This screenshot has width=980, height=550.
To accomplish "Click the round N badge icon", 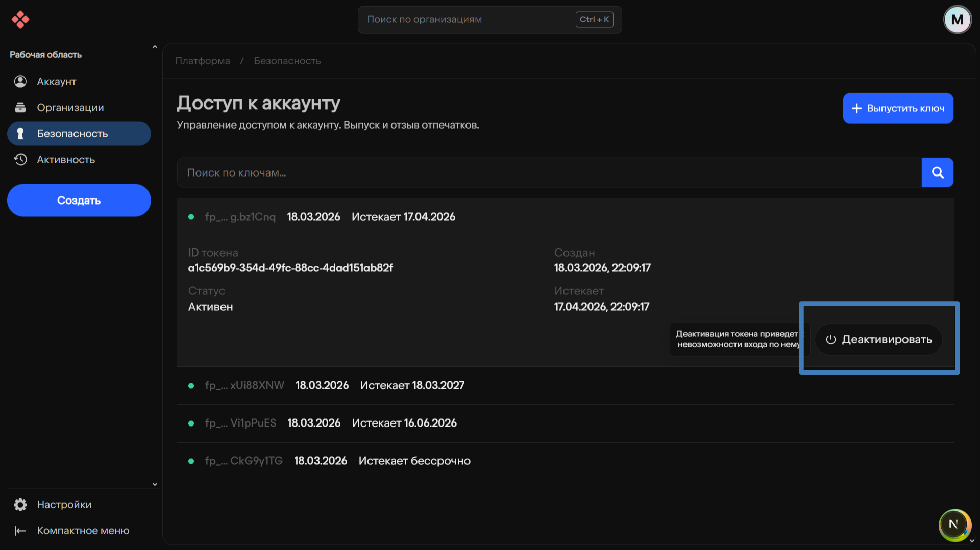I will click(953, 524).
